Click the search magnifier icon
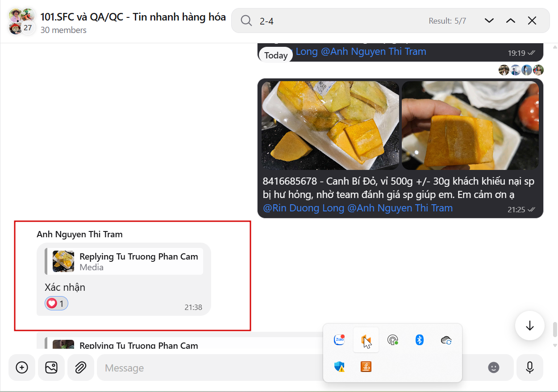The height and width of the screenshot is (392, 558). (246, 21)
